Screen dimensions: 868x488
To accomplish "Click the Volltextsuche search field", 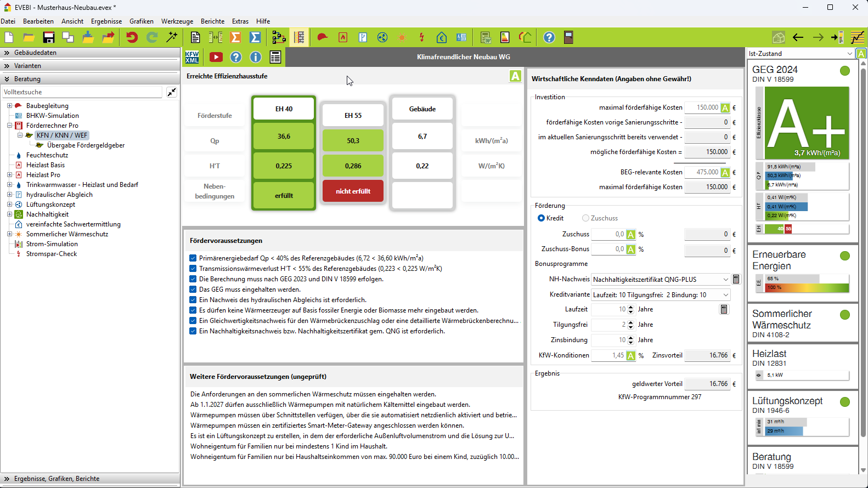I will [x=82, y=92].
